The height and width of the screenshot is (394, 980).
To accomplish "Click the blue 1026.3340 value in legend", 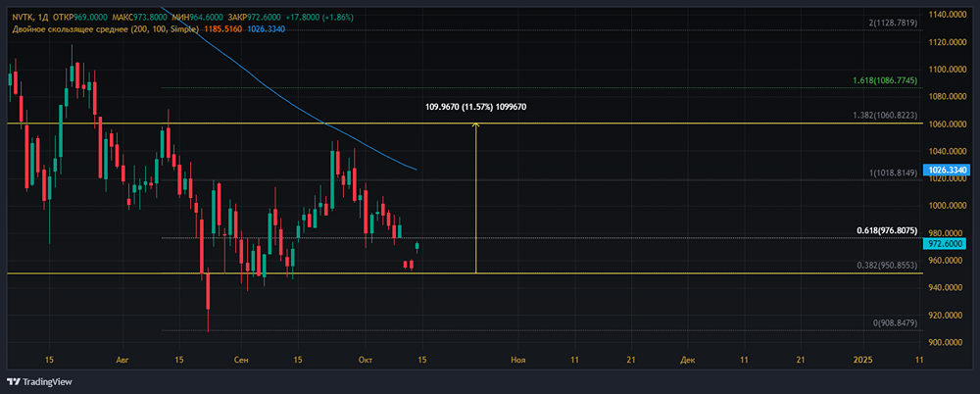I will 267,28.
